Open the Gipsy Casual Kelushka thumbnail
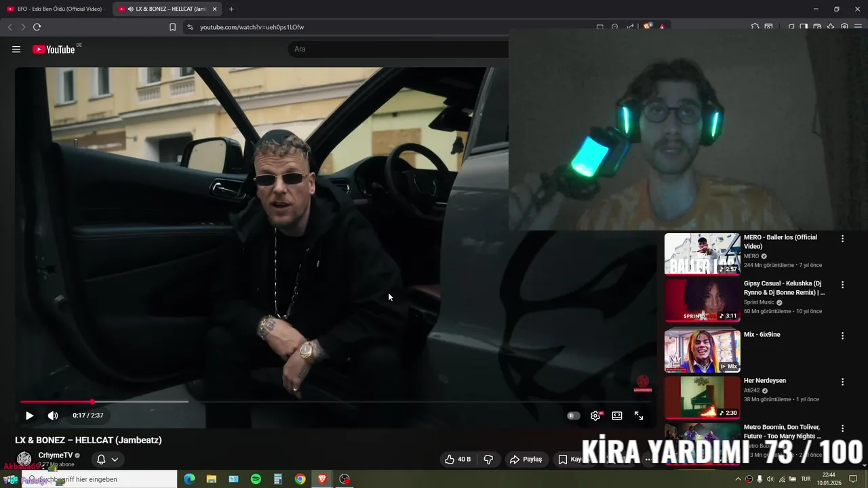This screenshot has height=488, width=868. coord(702,300)
